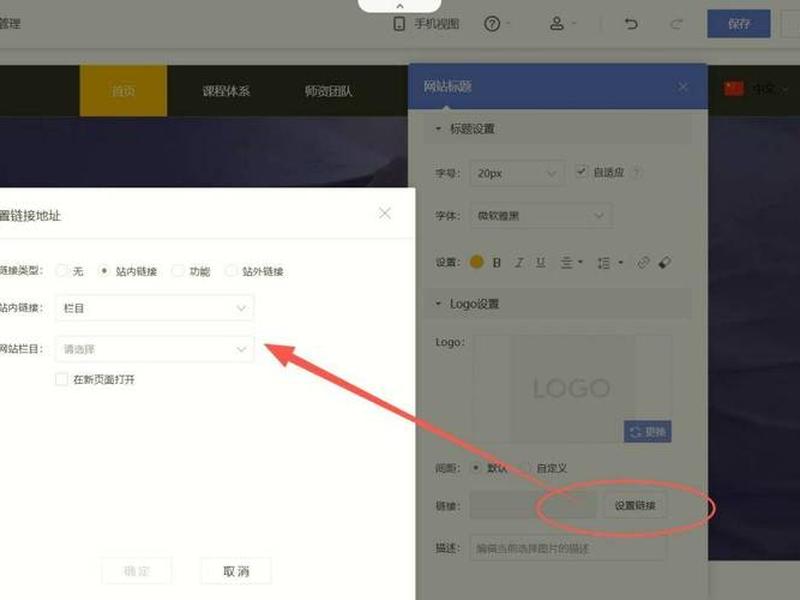Click the blue 保存 save button
This screenshot has height=600, width=800.
coord(739,23)
